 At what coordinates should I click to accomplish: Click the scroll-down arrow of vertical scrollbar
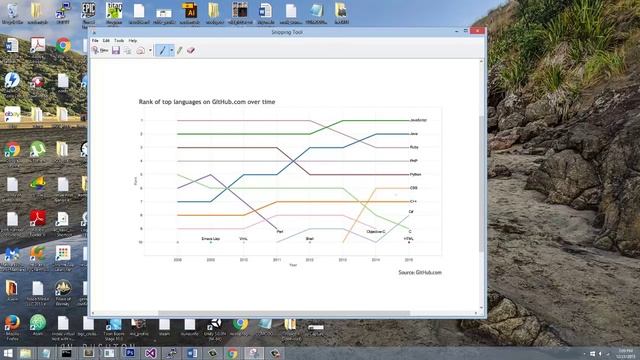[481, 308]
